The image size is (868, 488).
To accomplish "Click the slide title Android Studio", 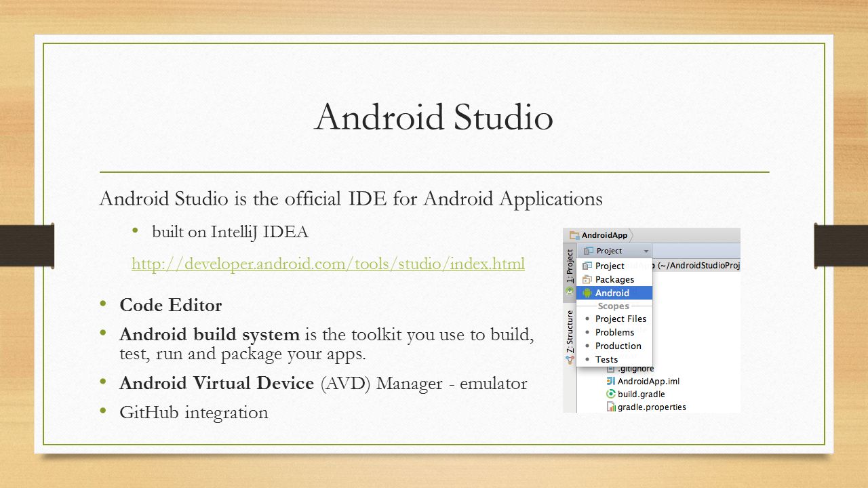I will tap(434, 117).
